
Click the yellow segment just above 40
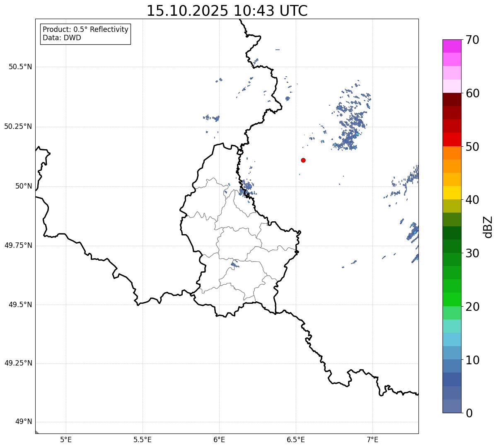point(452,193)
